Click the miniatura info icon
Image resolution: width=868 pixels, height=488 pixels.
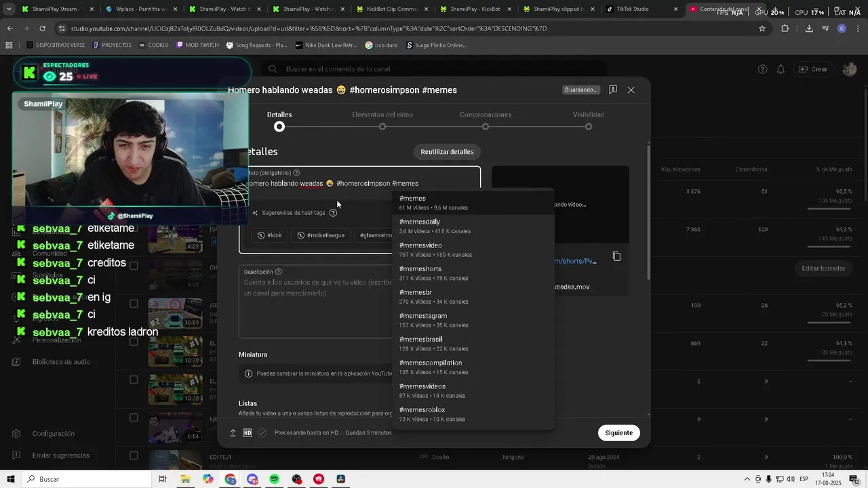point(248,373)
